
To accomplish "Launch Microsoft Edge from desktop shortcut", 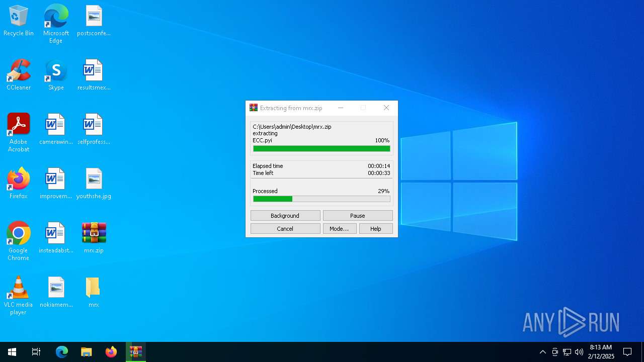I will 56,24.
